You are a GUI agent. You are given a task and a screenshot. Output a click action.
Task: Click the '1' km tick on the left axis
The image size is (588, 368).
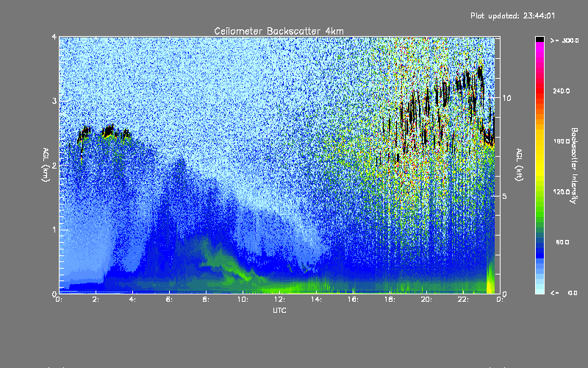pyautogui.click(x=54, y=230)
